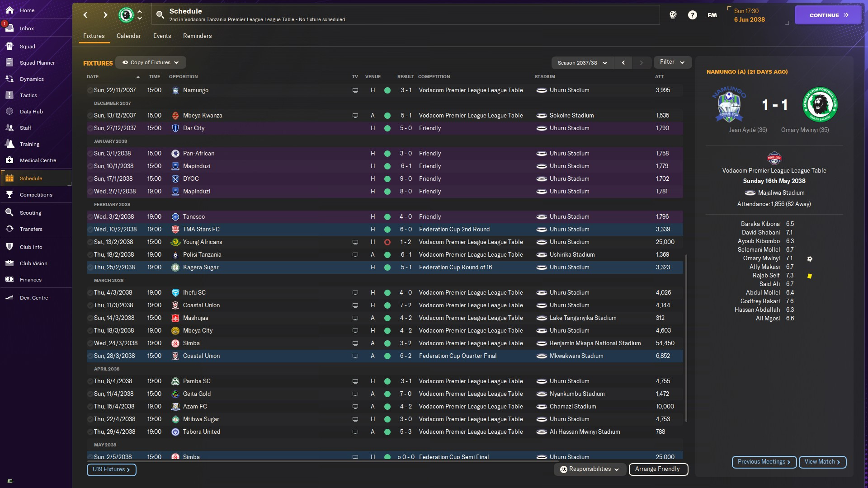Click the fixtures list vertical scrollbar
Viewport: 868px width, 488px height.
[x=686, y=339]
